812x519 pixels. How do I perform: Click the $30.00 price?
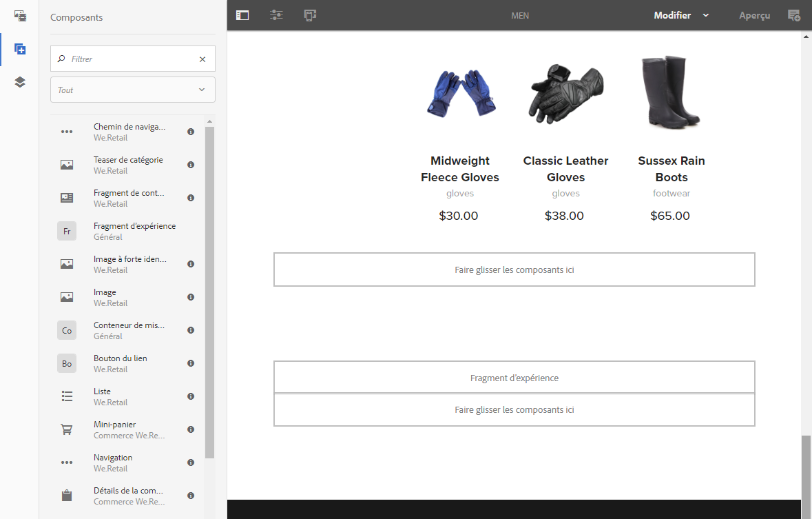(458, 216)
